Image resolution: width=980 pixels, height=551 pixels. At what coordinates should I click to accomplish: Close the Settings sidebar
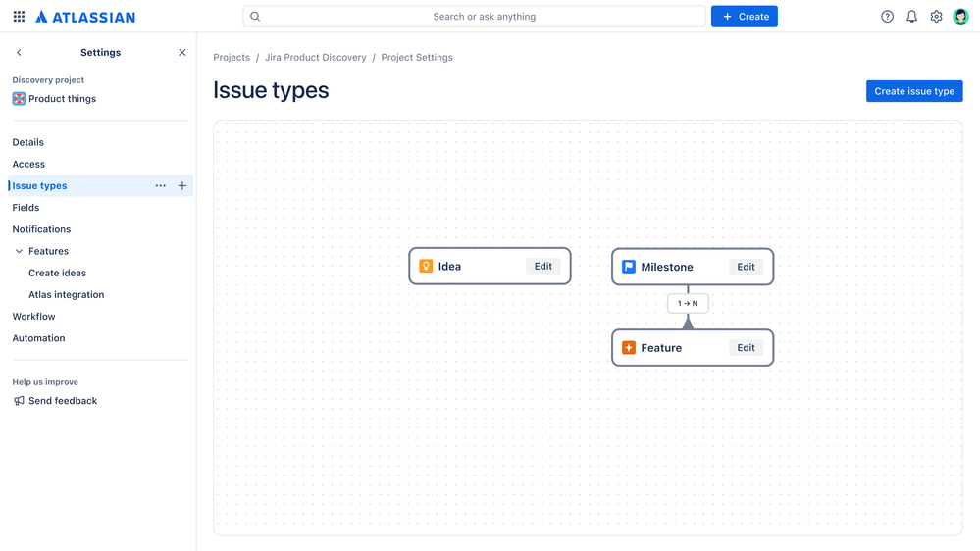(181, 53)
